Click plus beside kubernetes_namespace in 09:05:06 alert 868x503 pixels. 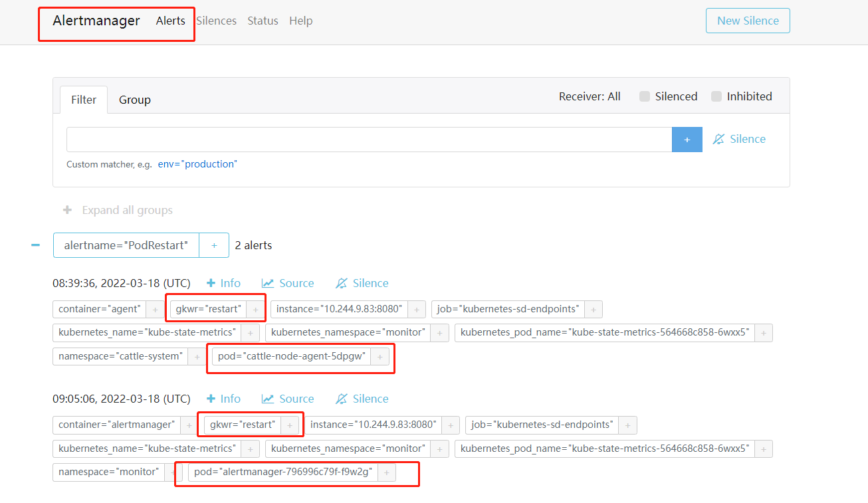point(439,449)
